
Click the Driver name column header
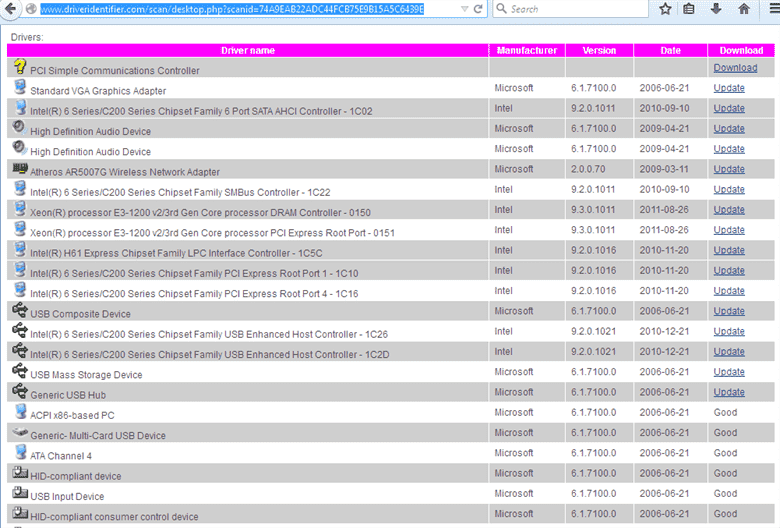point(248,50)
